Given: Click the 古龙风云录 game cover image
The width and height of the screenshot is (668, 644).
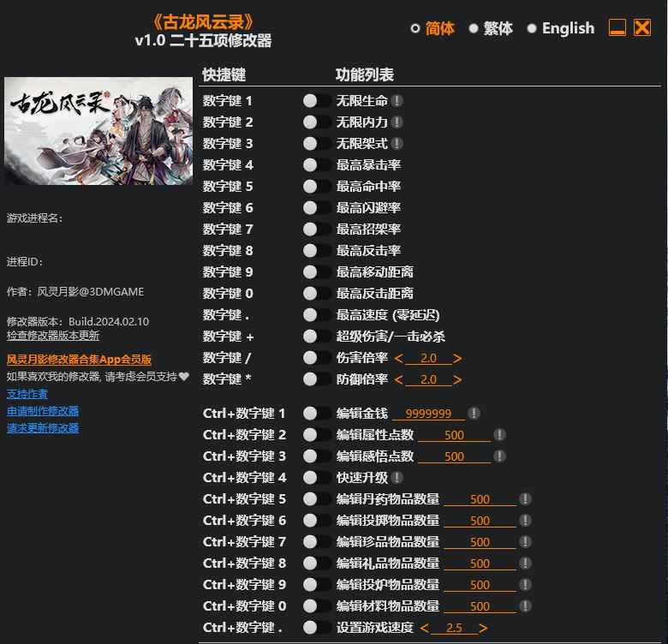Looking at the screenshot, I should pyautogui.click(x=98, y=131).
